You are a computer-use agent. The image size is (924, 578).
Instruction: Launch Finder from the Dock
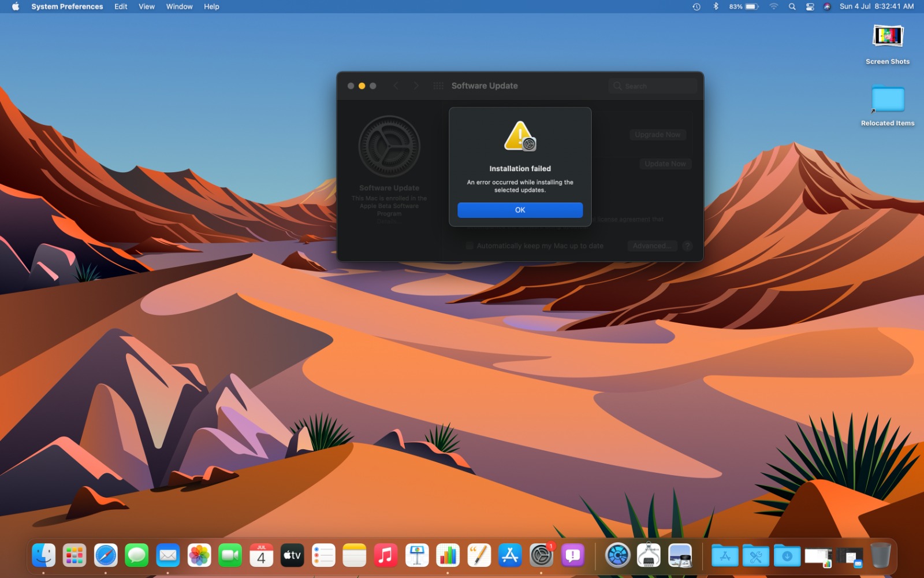pos(44,555)
